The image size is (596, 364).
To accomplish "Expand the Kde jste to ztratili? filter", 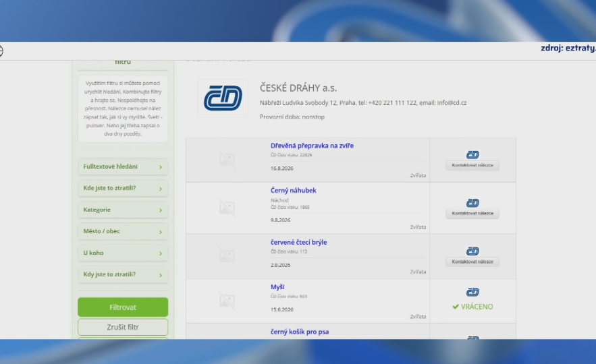I will click(x=123, y=188).
